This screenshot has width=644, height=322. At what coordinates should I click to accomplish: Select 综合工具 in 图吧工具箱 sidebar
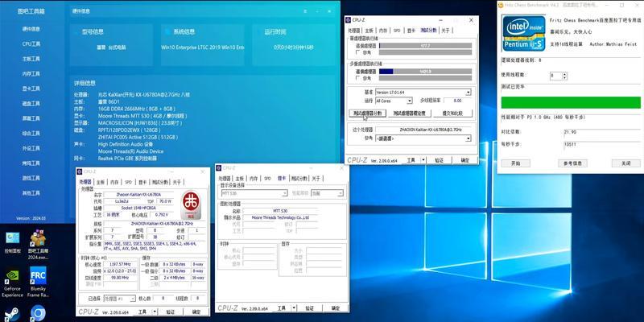click(31, 134)
